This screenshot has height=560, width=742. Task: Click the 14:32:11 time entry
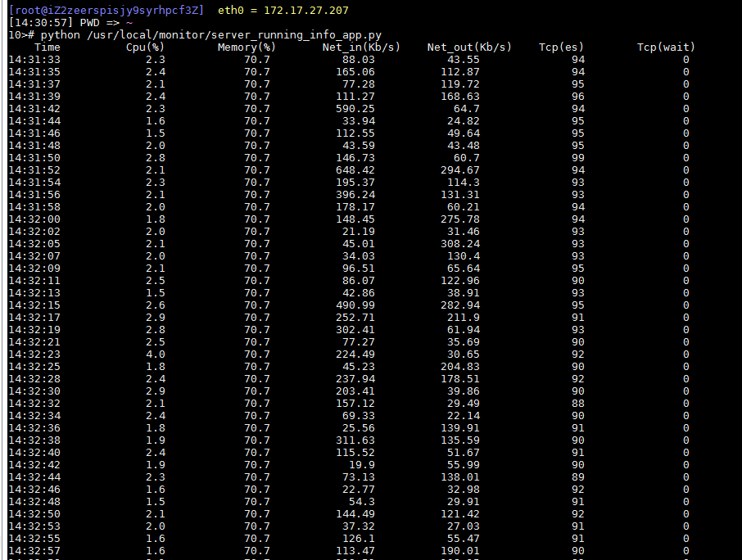click(34, 281)
